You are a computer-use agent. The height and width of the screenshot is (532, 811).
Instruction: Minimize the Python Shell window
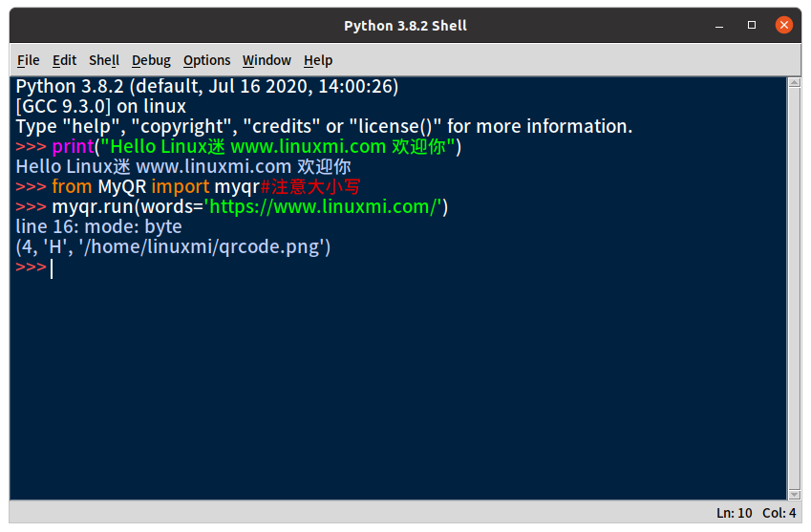[719, 26]
